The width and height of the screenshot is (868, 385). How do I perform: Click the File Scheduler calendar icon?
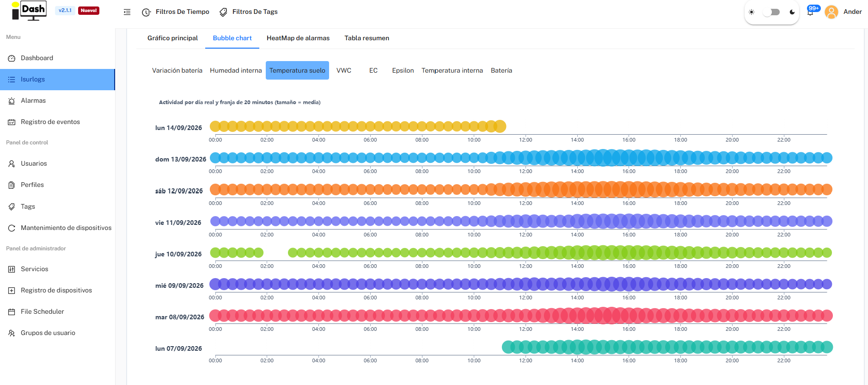(x=12, y=312)
